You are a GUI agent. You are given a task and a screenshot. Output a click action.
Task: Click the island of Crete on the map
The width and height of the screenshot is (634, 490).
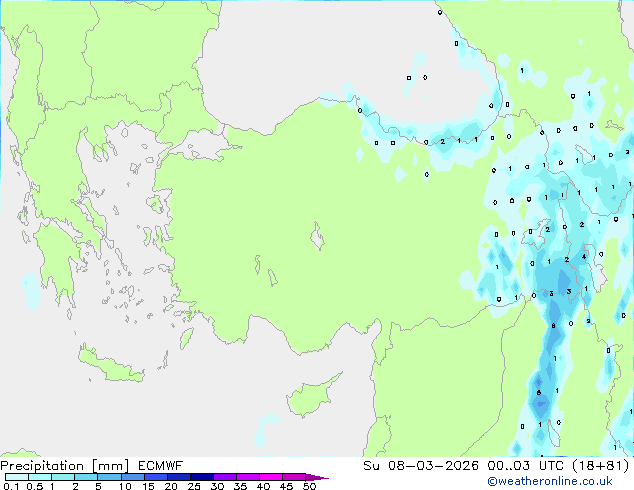110,365
